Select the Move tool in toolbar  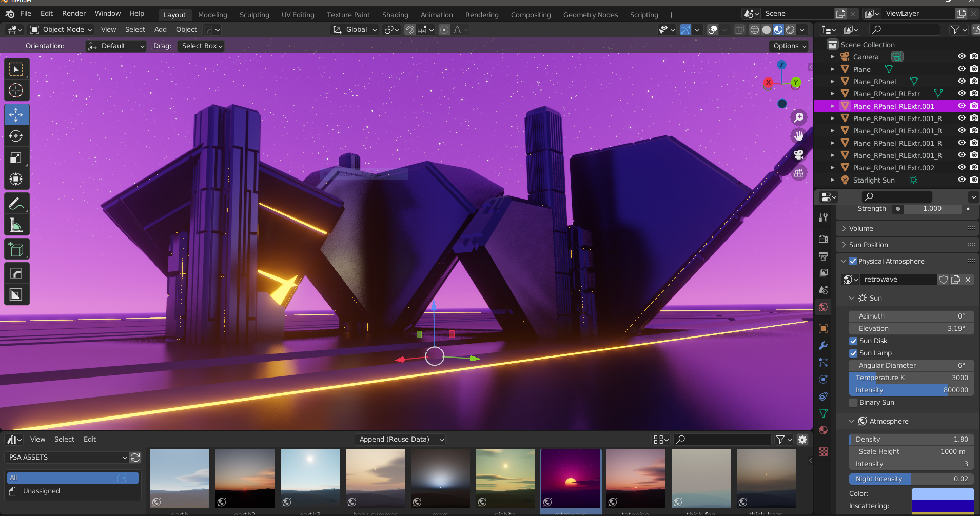point(16,114)
